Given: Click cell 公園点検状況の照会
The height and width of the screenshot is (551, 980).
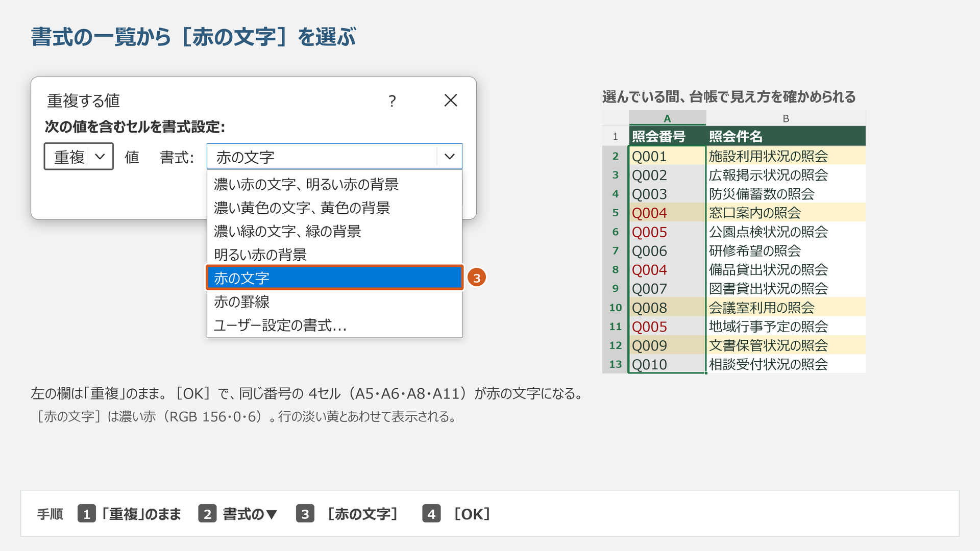Looking at the screenshot, I should 786,232.
